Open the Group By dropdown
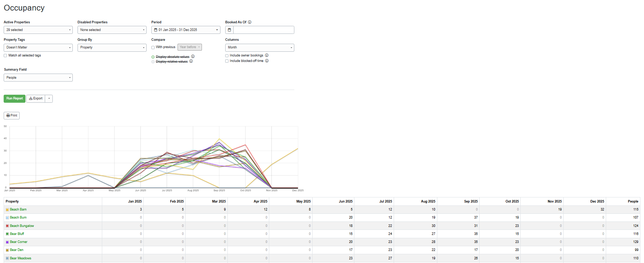The height and width of the screenshot is (263, 644). pyautogui.click(x=112, y=47)
